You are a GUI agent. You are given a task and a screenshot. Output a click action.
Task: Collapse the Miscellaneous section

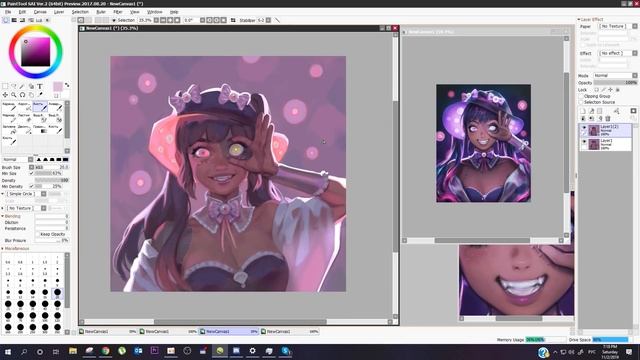click(3, 249)
